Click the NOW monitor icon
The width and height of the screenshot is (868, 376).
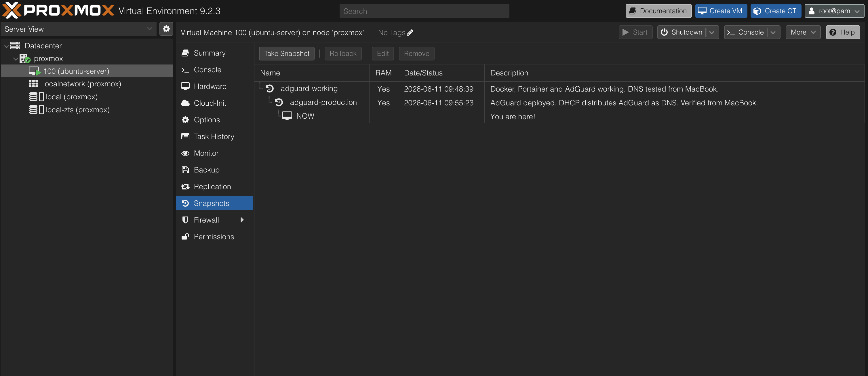click(x=287, y=116)
